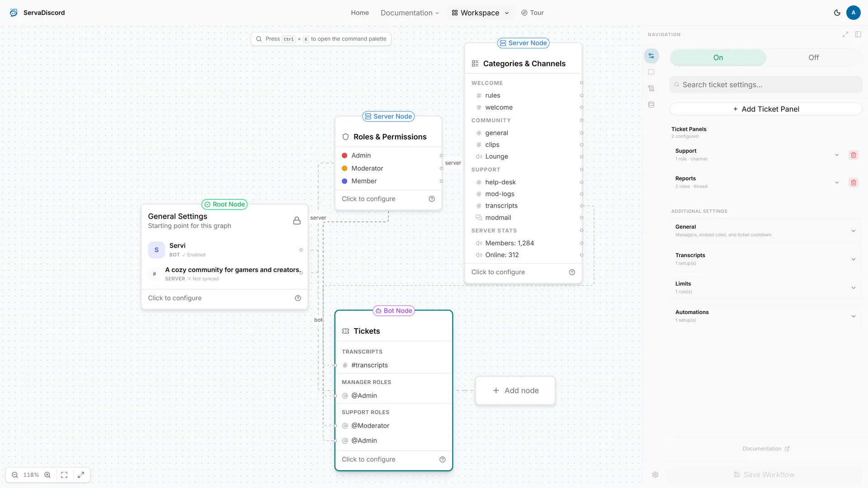Toggle dark mode moon icon
The height and width of the screenshot is (488, 868).
point(837,13)
